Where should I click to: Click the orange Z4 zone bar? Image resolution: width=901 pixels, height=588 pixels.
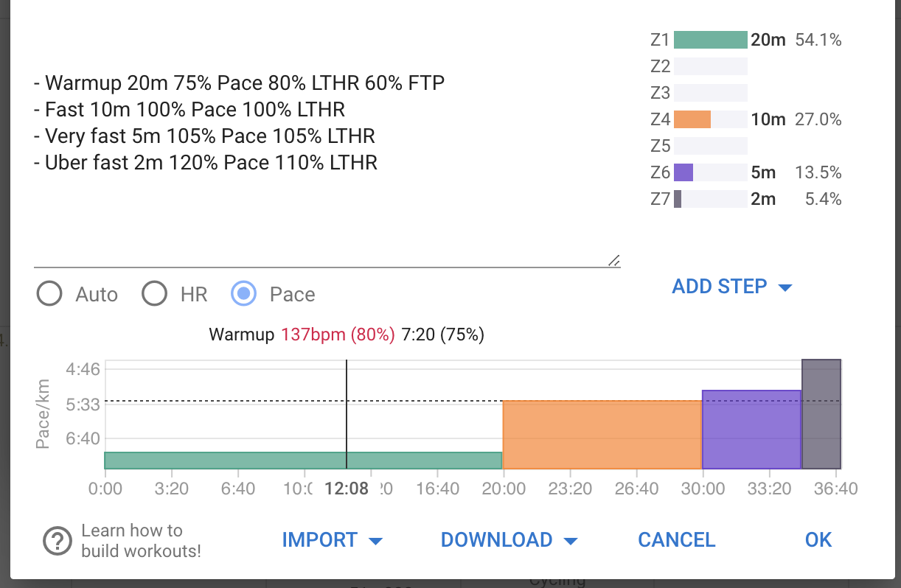[692, 119]
